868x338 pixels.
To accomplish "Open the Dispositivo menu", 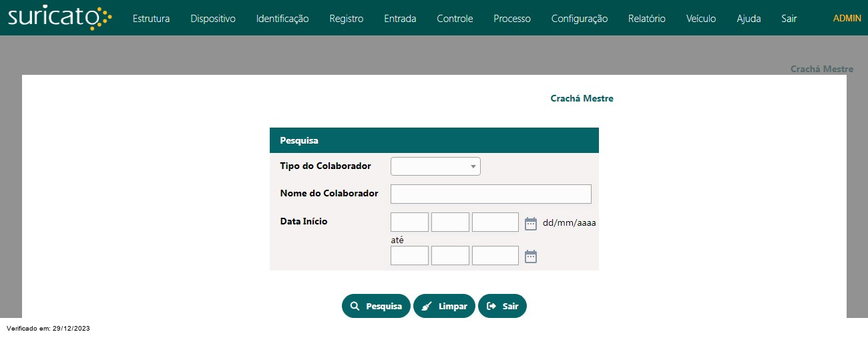I will pyautogui.click(x=213, y=19).
